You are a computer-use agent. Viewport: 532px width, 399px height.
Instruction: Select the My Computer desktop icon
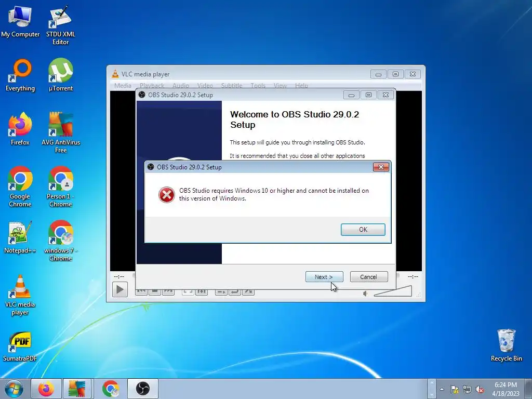tap(20, 22)
